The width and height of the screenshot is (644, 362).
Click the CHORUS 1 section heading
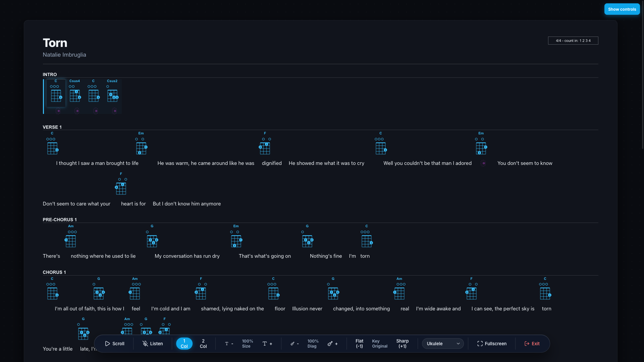coord(54,272)
